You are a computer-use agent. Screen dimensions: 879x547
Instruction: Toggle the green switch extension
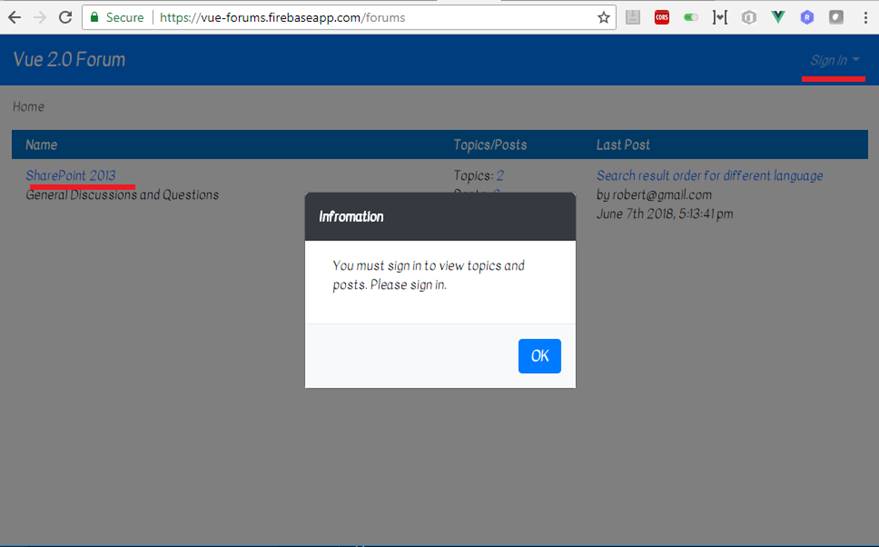tap(691, 17)
